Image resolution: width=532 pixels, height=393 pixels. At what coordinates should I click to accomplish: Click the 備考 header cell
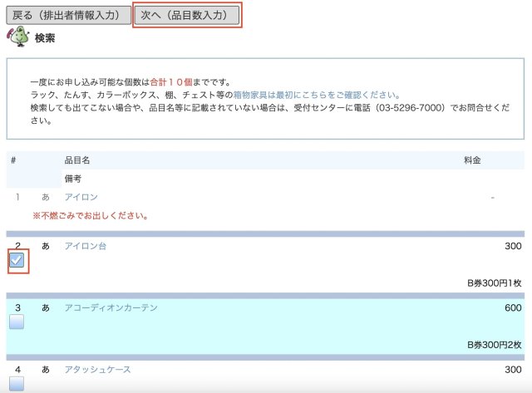[73, 179]
